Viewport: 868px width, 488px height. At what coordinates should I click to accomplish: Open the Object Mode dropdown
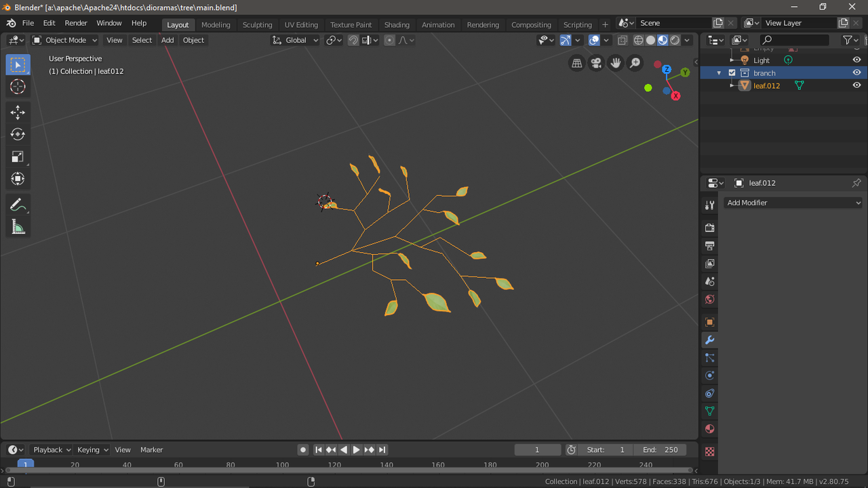[x=64, y=40]
